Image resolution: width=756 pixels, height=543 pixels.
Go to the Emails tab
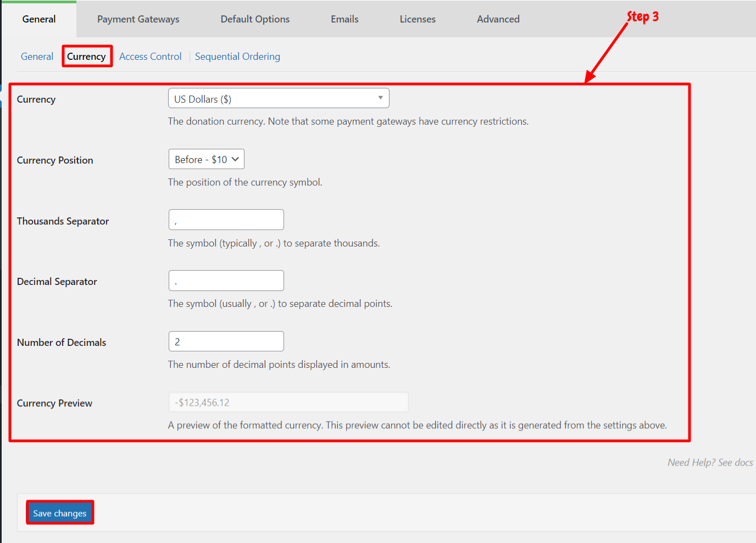(344, 19)
